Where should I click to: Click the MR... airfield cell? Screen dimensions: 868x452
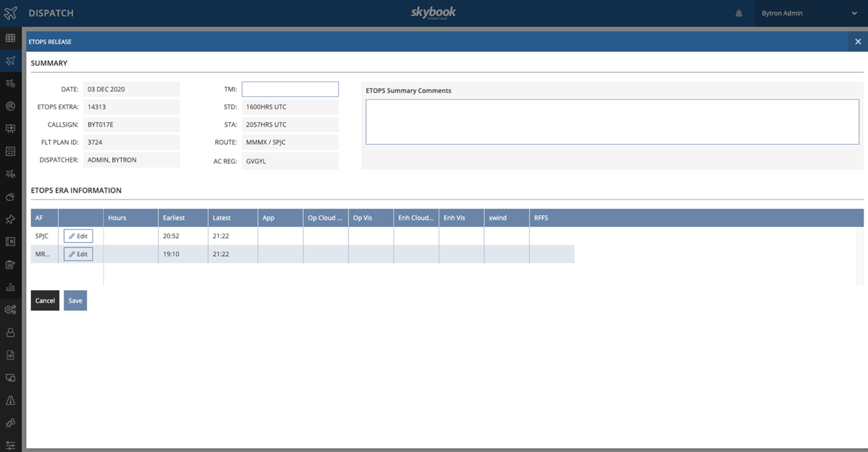click(x=44, y=254)
